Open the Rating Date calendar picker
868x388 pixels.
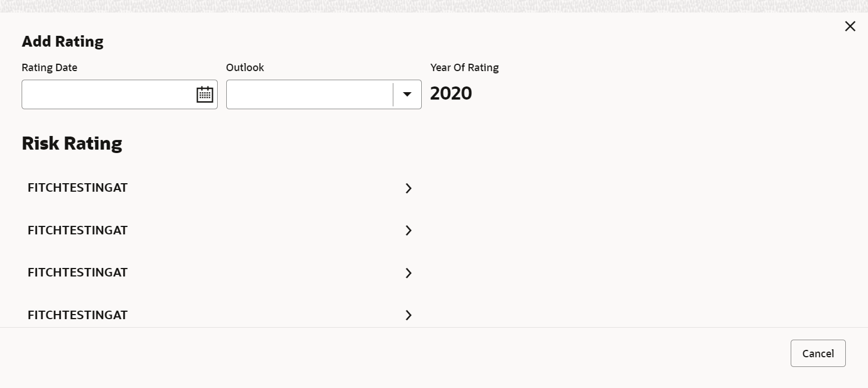(x=205, y=94)
